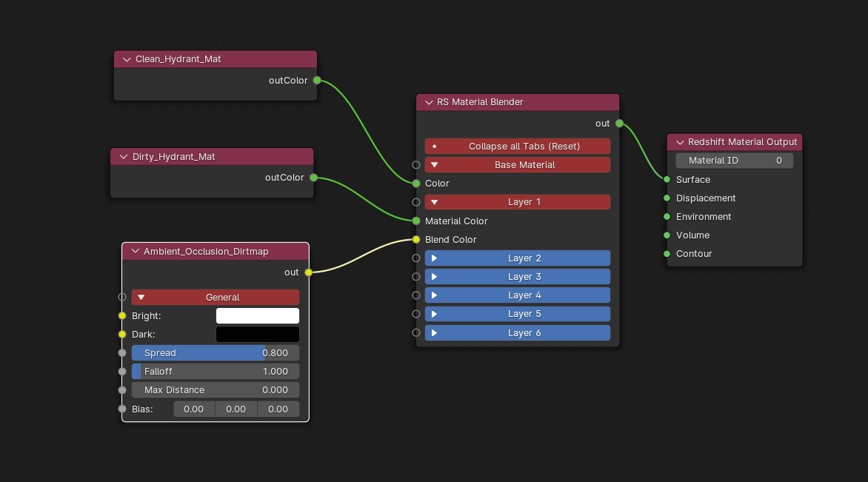Select the Dirty_Hydrant_Mat node title
This screenshot has height=482, width=868.
pyautogui.click(x=174, y=157)
